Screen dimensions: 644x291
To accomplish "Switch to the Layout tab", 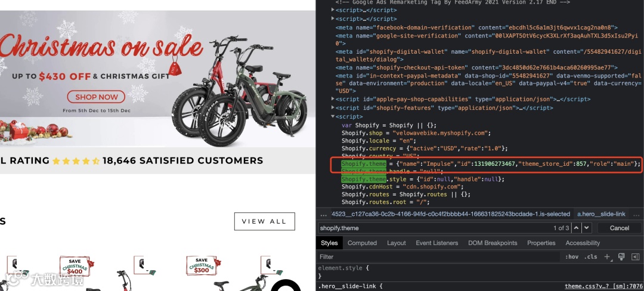I will point(397,243).
